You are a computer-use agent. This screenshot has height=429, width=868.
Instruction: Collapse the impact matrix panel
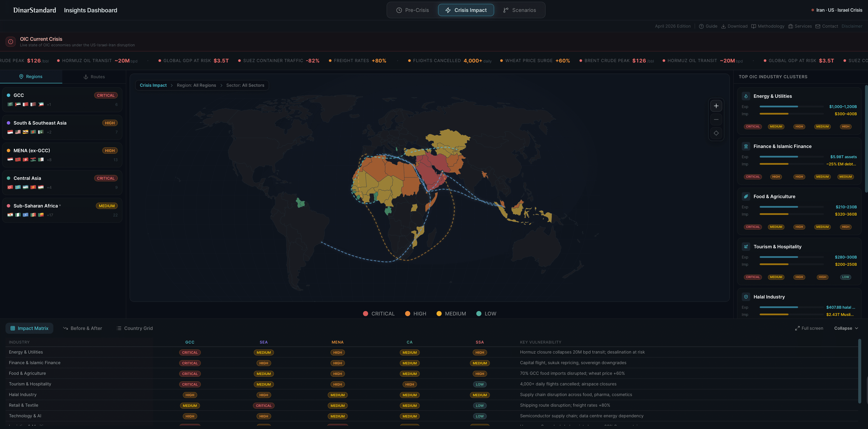pos(846,328)
